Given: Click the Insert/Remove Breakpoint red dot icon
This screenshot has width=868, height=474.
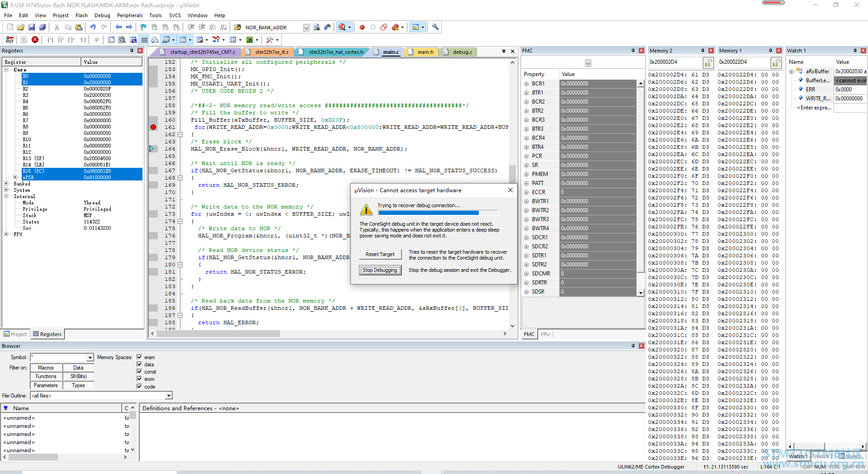Looking at the screenshot, I should click(362, 27).
